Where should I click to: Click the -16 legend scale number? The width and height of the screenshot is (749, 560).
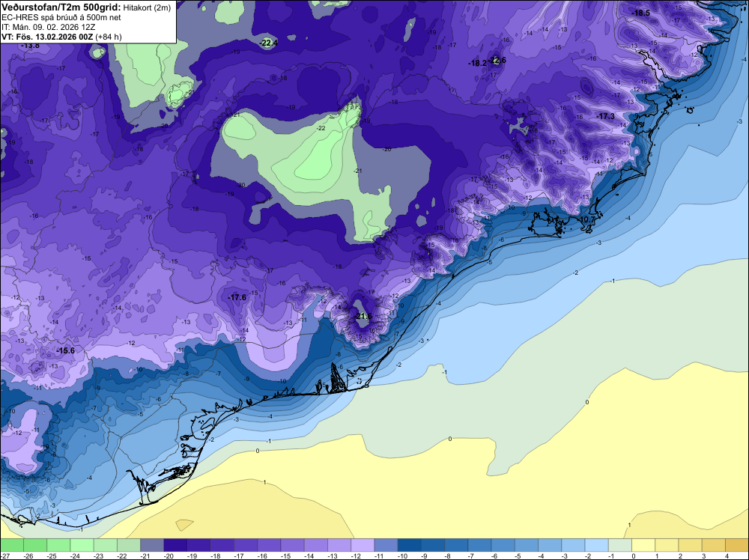click(x=261, y=556)
